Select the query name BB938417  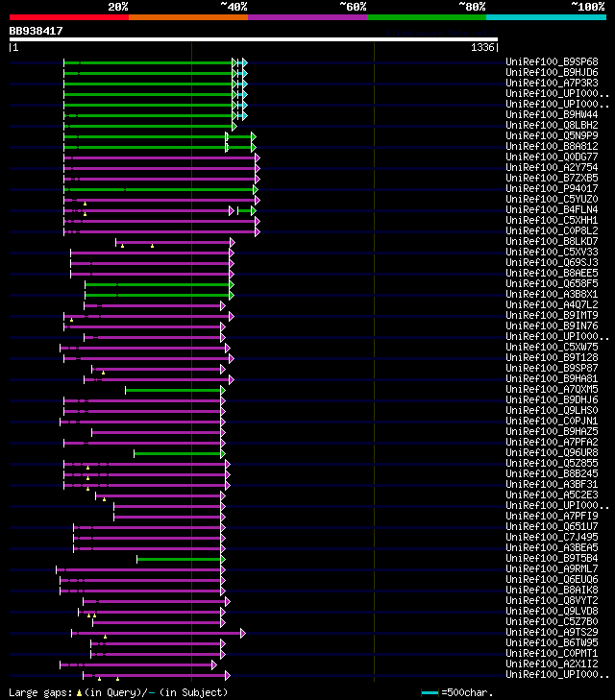click(x=37, y=31)
